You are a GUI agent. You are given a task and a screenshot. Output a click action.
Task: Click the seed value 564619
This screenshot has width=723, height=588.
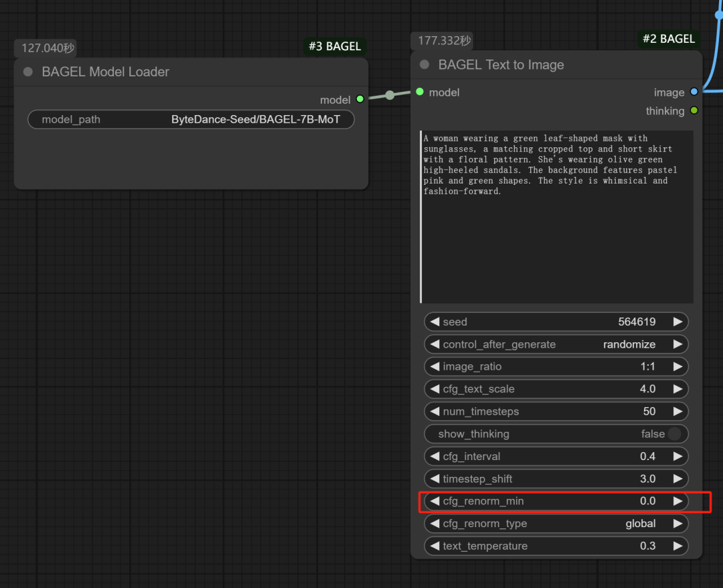(x=637, y=321)
